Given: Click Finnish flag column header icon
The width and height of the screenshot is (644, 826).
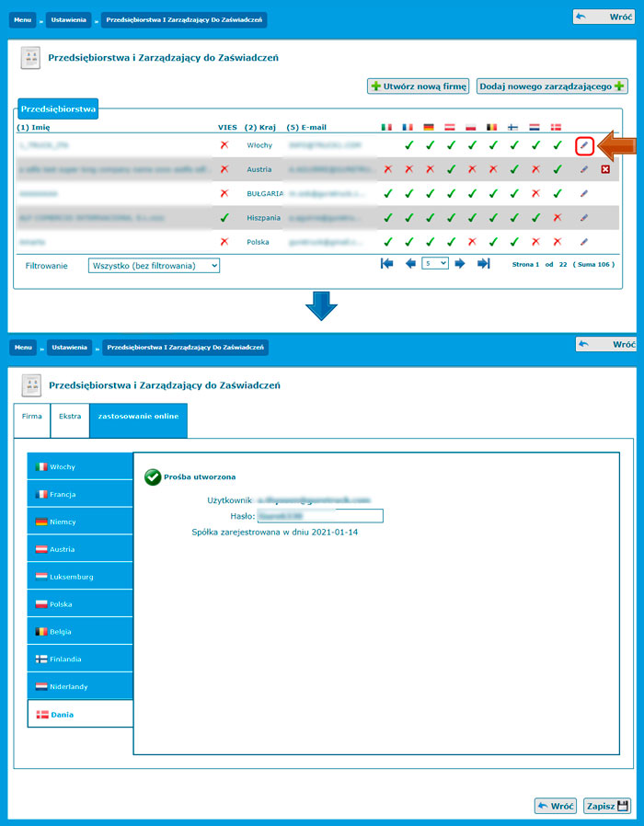Looking at the screenshot, I should coord(512,127).
